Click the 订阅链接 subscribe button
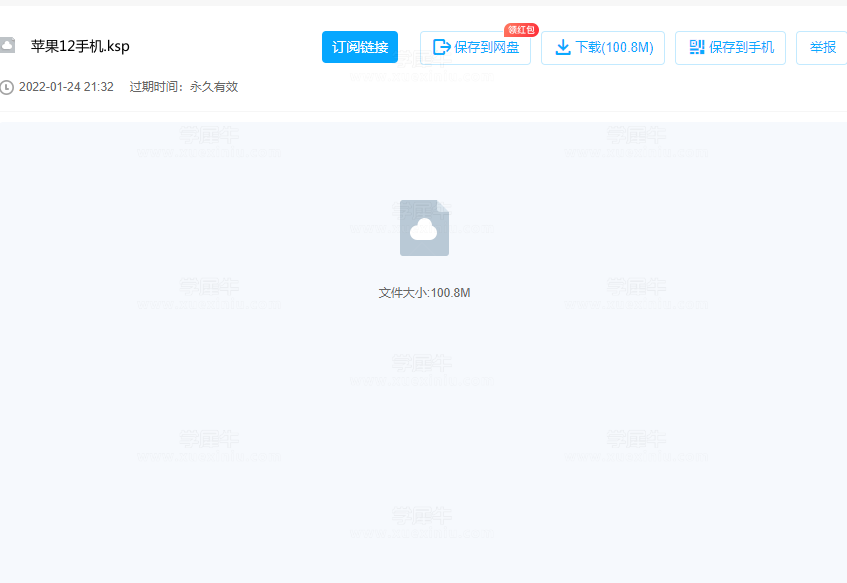847x583 pixels. pos(360,47)
